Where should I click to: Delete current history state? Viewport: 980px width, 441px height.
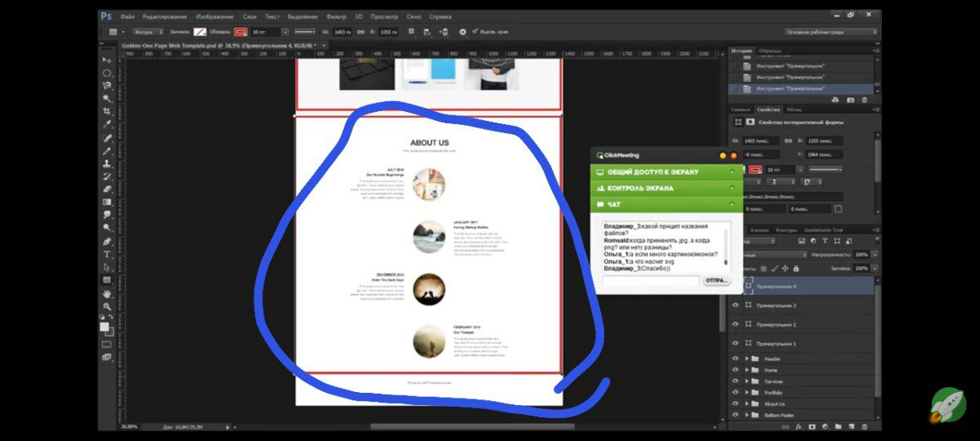(x=864, y=100)
